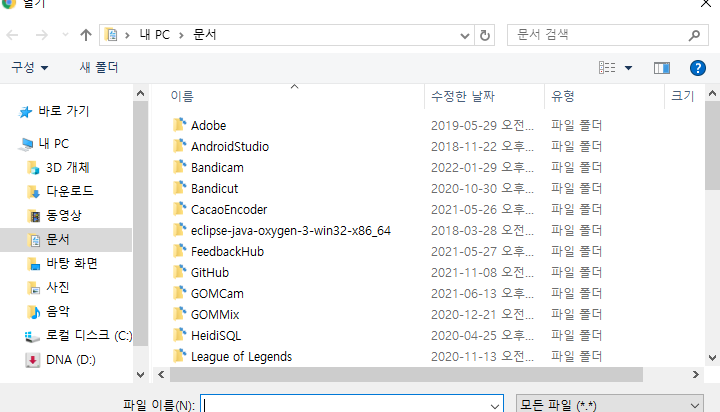The image size is (720, 412).
Task: Open the 구성 menu
Action: (29, 68)
